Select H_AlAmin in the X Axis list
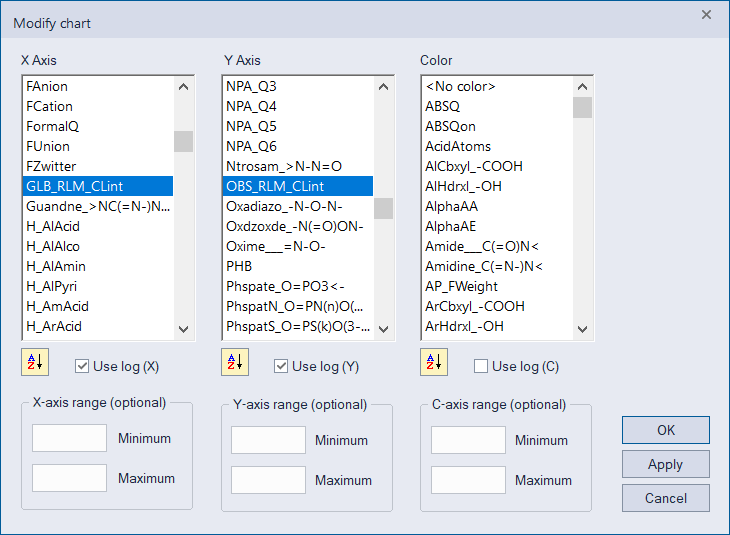This screenshot has height=535, width=730. (98, 266)
